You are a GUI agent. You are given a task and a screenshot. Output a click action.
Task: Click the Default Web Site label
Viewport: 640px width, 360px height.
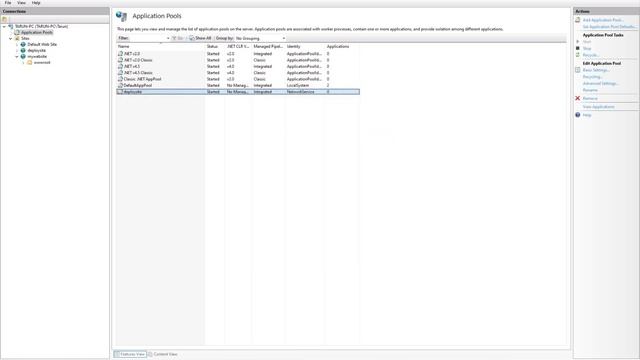pyautogui.click(x=42, y=44)
